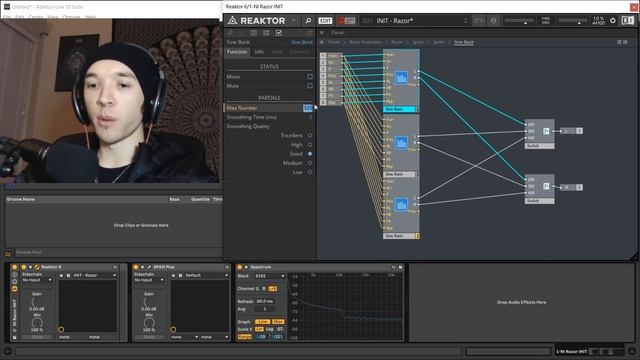This screenshot has width=640, height=360.
Task: Click the Spectrum hot-swap icon in title bar
Action: (x=394, y=267)
